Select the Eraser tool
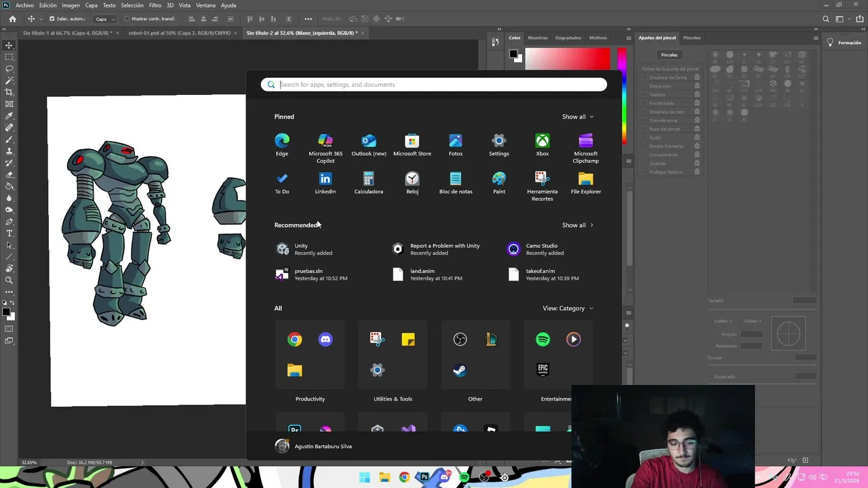868x488 pixels. [x=9, y=174]
